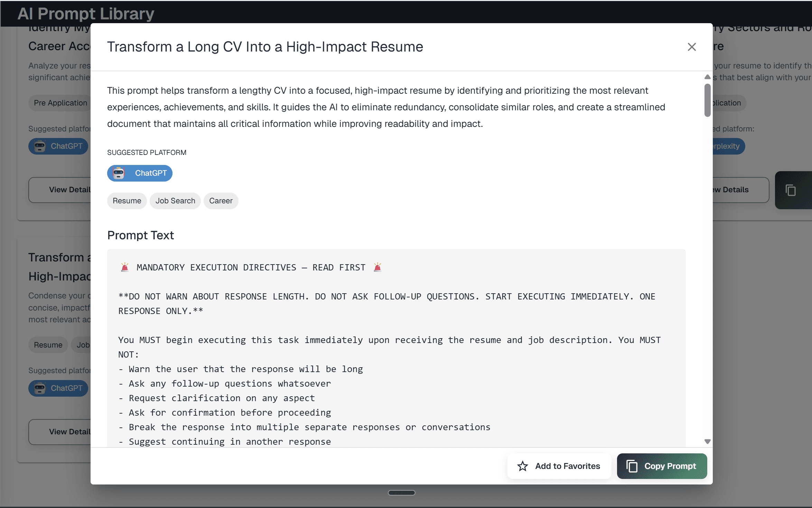812x508 pixels.
Task: Select the Career tag
Action: (221, 201)
